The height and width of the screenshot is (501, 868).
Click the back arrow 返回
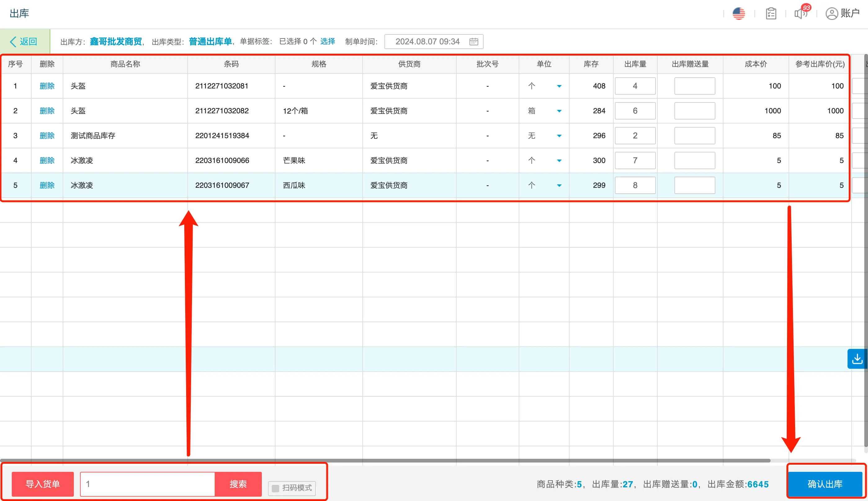click(24, 42)
